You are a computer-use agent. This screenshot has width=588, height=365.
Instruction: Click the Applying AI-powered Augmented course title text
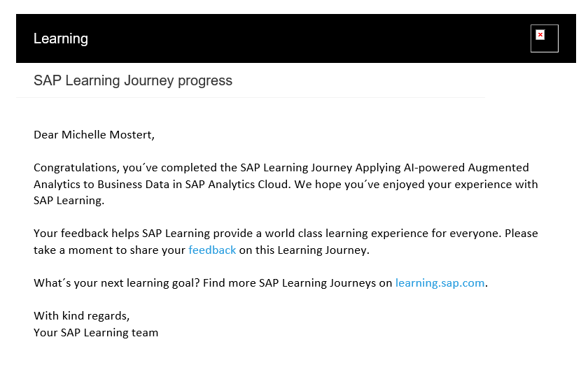[x=442, y=168]
